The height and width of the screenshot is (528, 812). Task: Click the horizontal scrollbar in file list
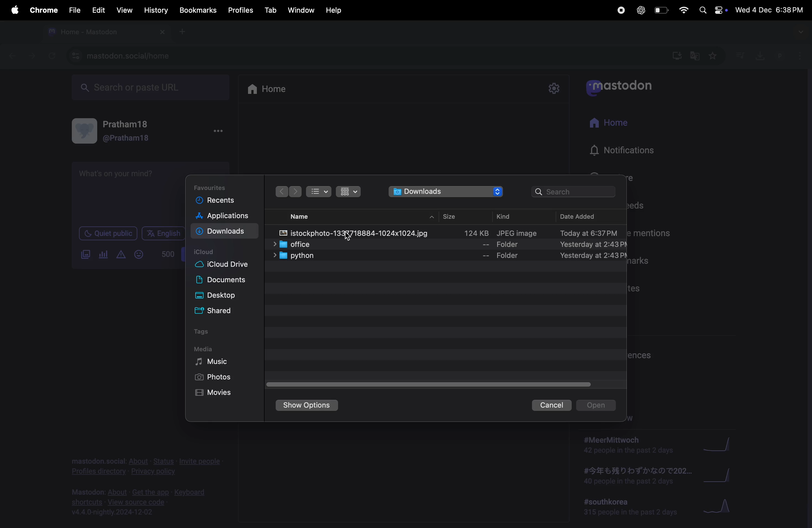(x=429, y=385)
